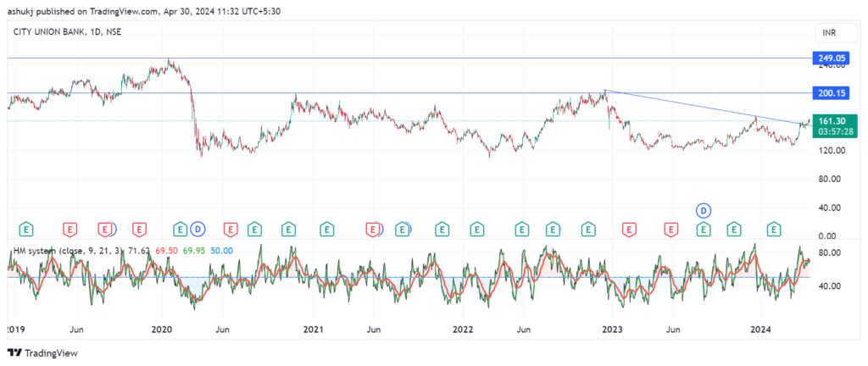Click the rightmost green earnings E marker
This screenshot has width=868, height=366.
pos(774,228)
